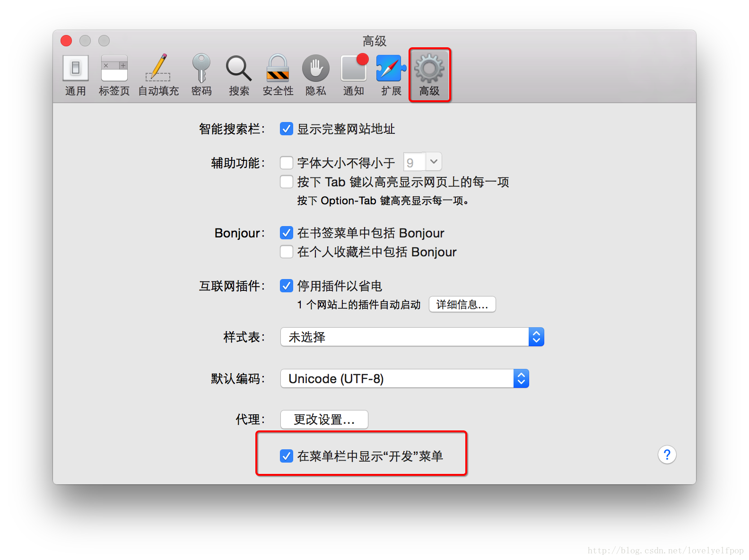This screenshot has height=560, width=749.
Task: Open the 隐私 (Privacy) hand icon
Action: point(316,76)
